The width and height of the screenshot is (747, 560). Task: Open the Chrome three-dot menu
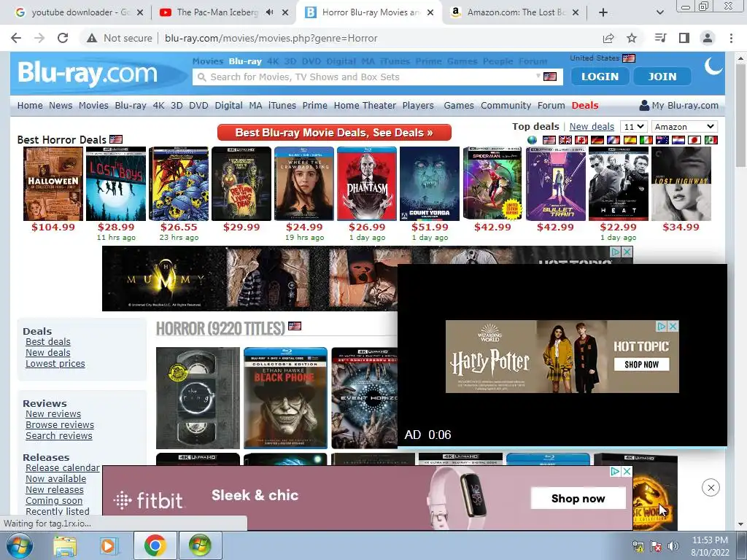731,38
